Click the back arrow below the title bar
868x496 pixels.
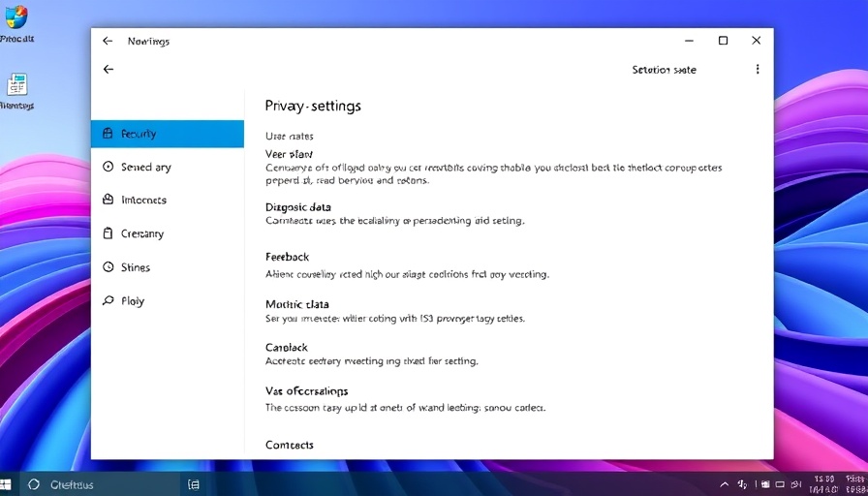(x=108, y=69)
